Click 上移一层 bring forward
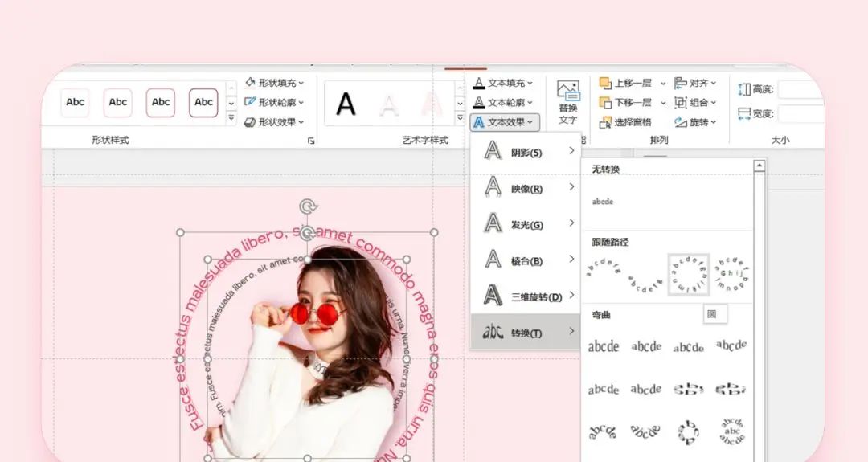868x462 pixels. (626, 83)
